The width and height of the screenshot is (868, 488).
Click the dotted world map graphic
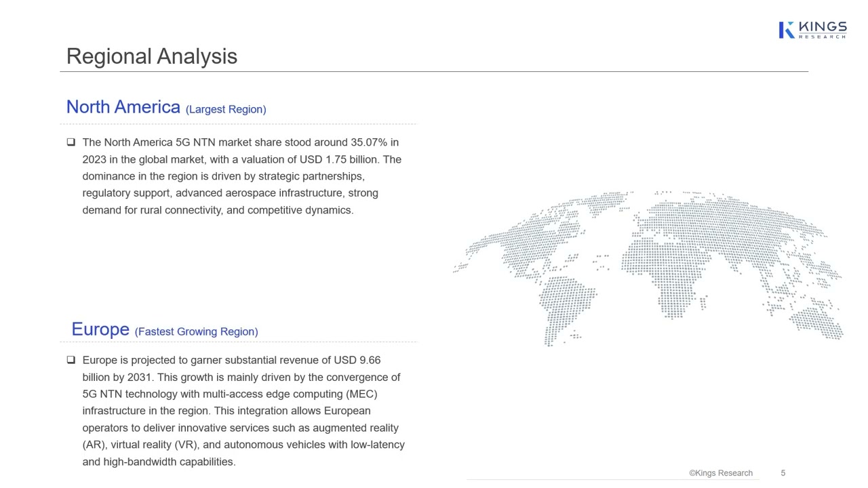click(x=648, y=268)
